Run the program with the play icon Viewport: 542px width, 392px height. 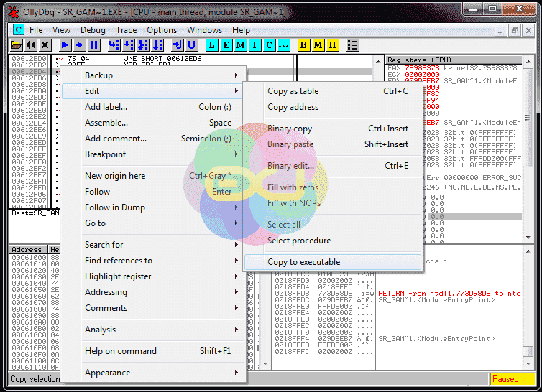[x=65, y=45]
